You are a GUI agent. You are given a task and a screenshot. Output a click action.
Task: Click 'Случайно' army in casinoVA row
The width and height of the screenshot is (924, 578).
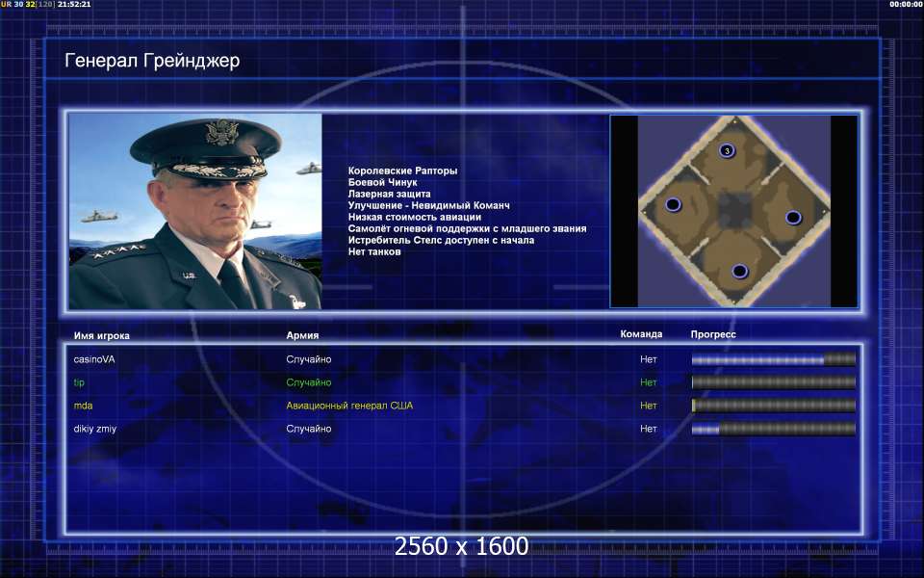pyautogui.click(x=309, y=359)
